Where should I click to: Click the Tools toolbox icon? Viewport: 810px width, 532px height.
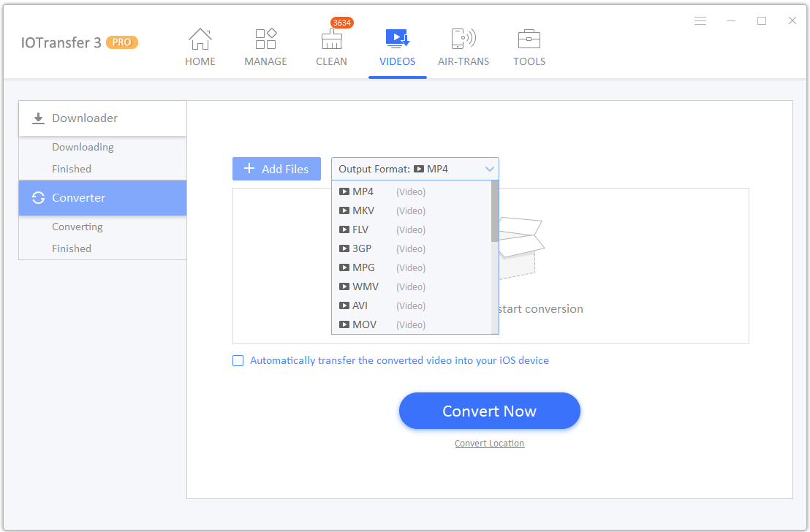[529, 39]
